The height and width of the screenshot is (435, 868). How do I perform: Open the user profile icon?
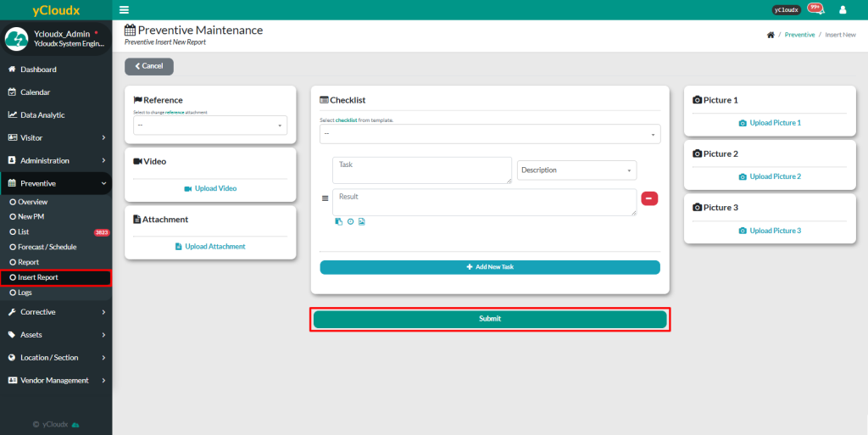point(843,10)
